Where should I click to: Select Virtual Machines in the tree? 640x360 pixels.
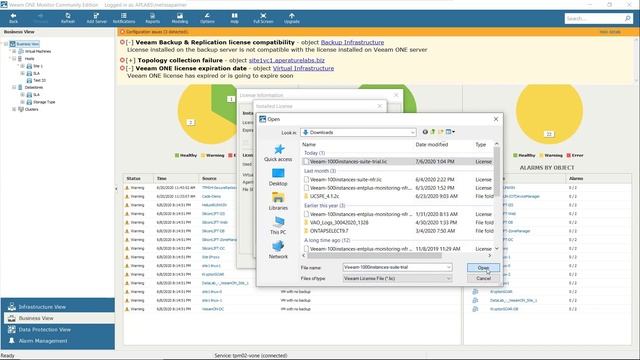click(x=38, y=51)
